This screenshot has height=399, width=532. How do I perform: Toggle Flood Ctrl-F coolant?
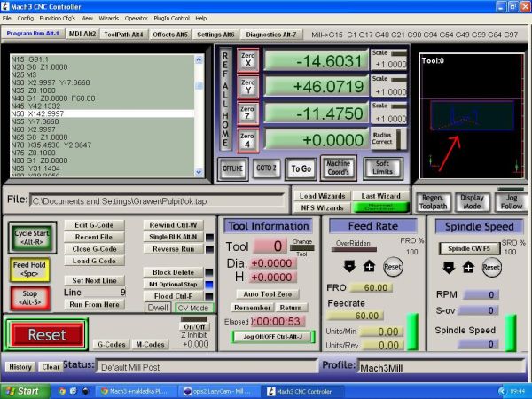click(173, 296)
